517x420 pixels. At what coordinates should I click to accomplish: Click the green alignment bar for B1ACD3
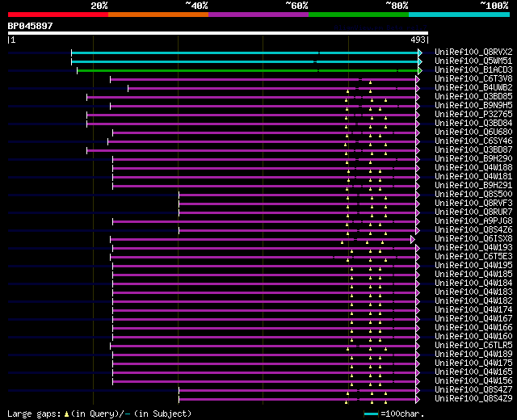[247, 70]
